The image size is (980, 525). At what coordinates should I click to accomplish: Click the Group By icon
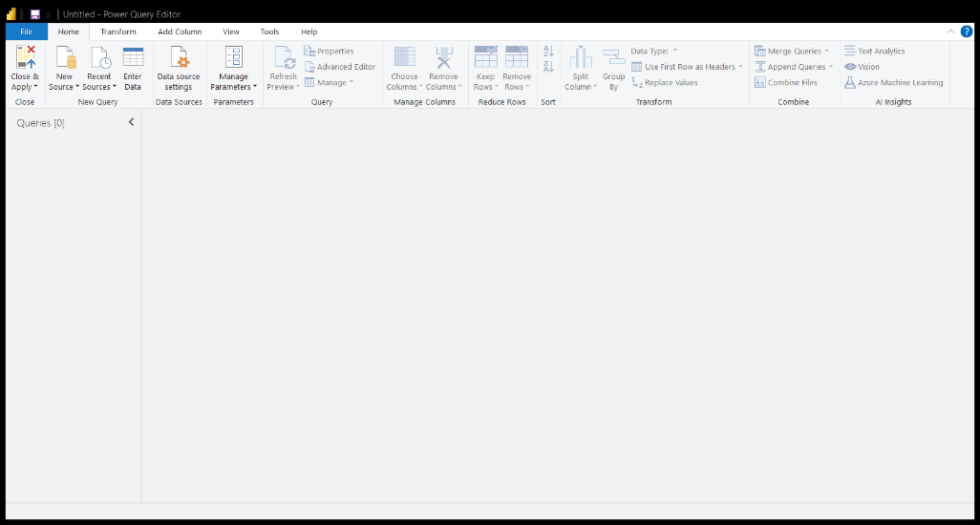(x=614, y=57)
